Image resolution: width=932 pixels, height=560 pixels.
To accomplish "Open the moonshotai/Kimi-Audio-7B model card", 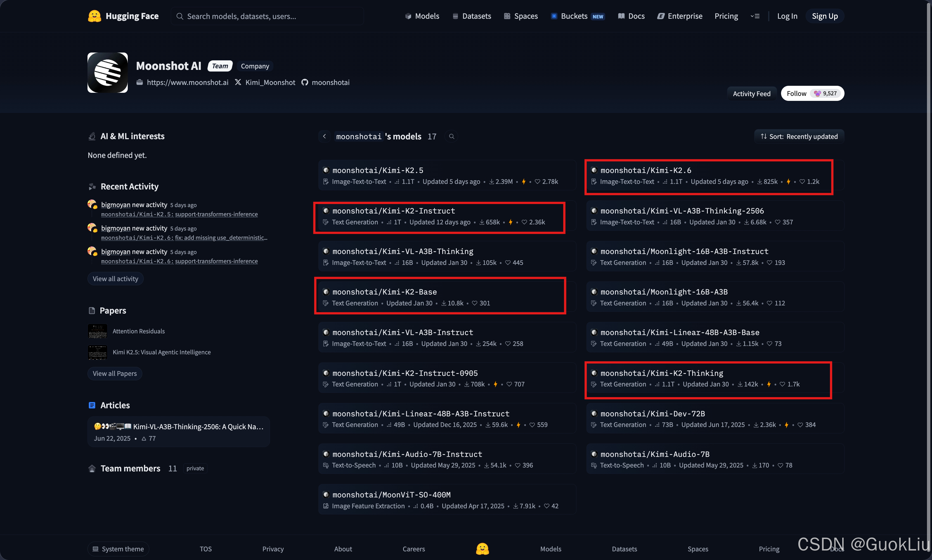I will (x=715, y=459).
